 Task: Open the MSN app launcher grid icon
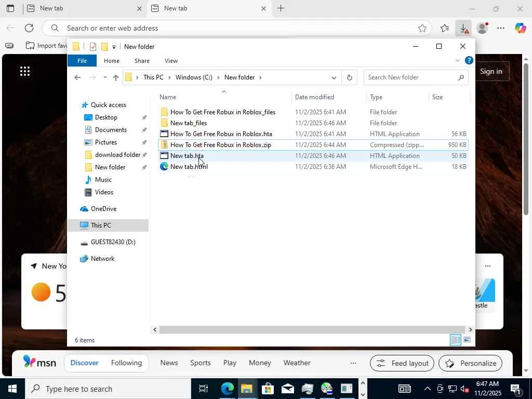tap(25, 71)
